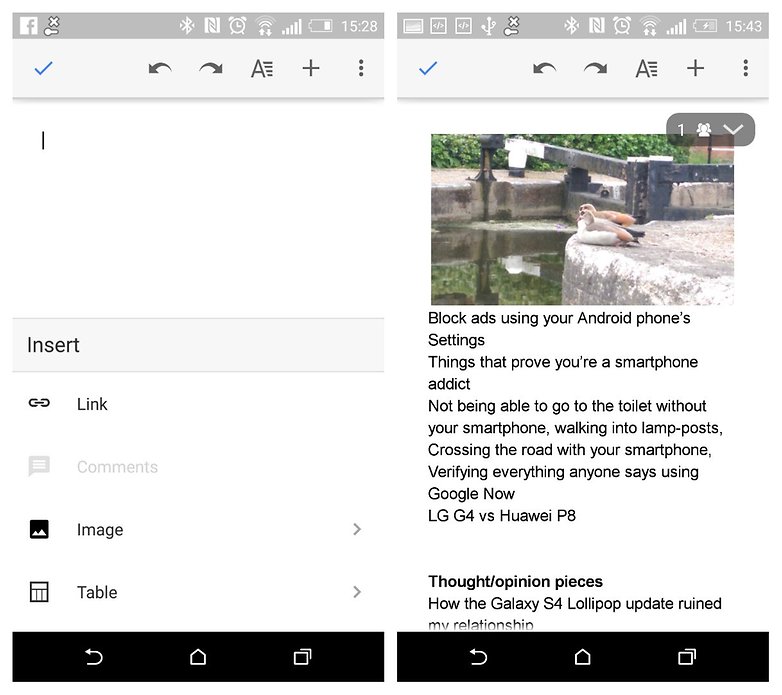Screen dimensions: 782x695
Task: Redo action in left phone toolbar
Action: (210, 68)
